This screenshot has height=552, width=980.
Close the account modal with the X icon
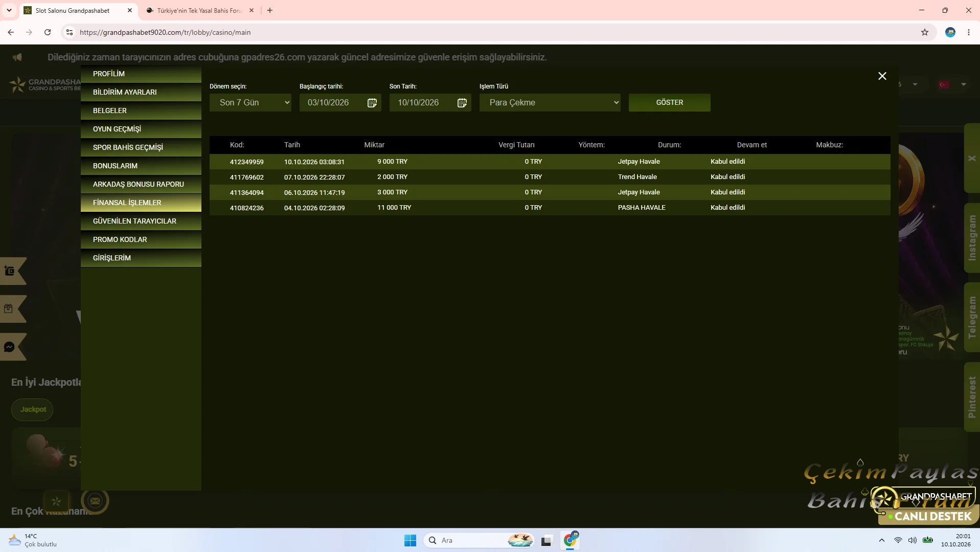pos(882,76)
